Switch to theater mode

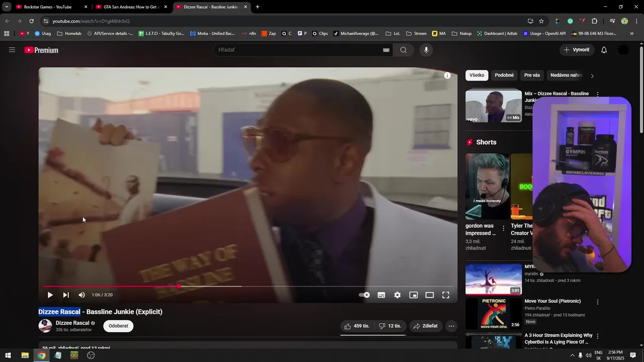click(x=430, y=295)
